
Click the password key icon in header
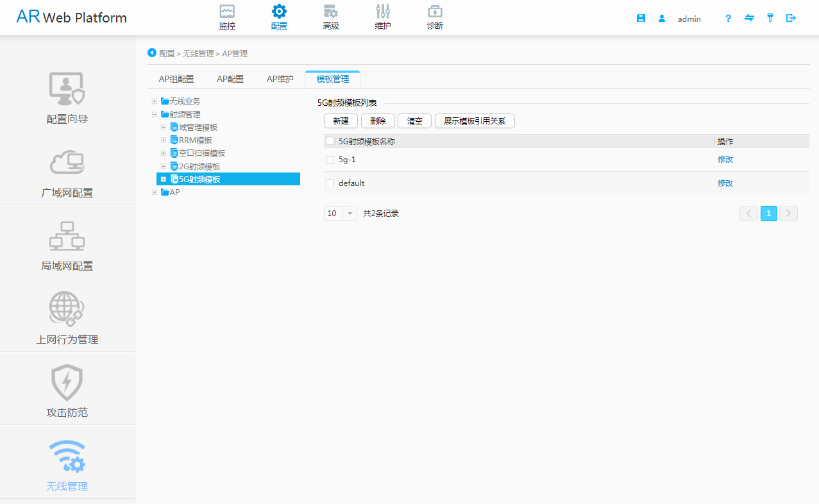click(x=770, y=18)
